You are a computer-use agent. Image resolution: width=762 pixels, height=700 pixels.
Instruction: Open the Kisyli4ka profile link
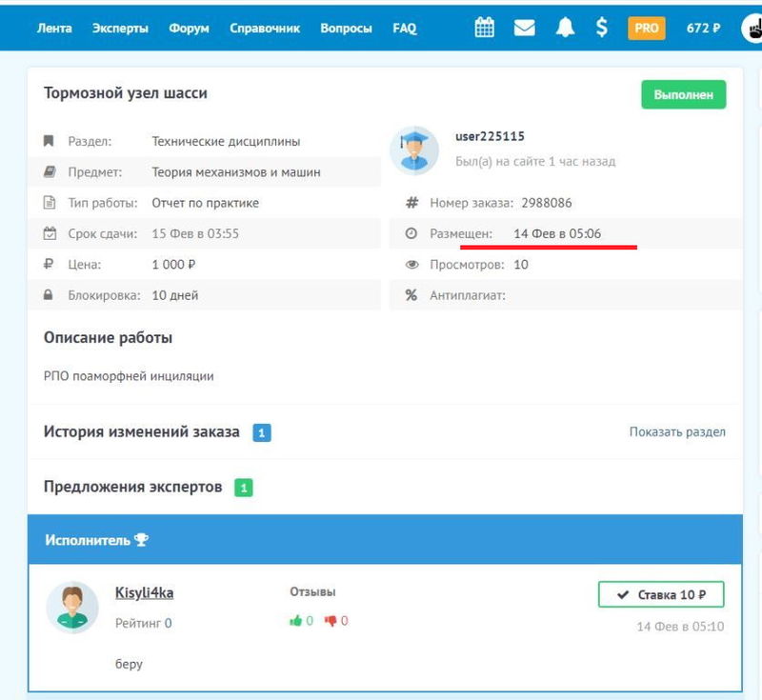144,592
